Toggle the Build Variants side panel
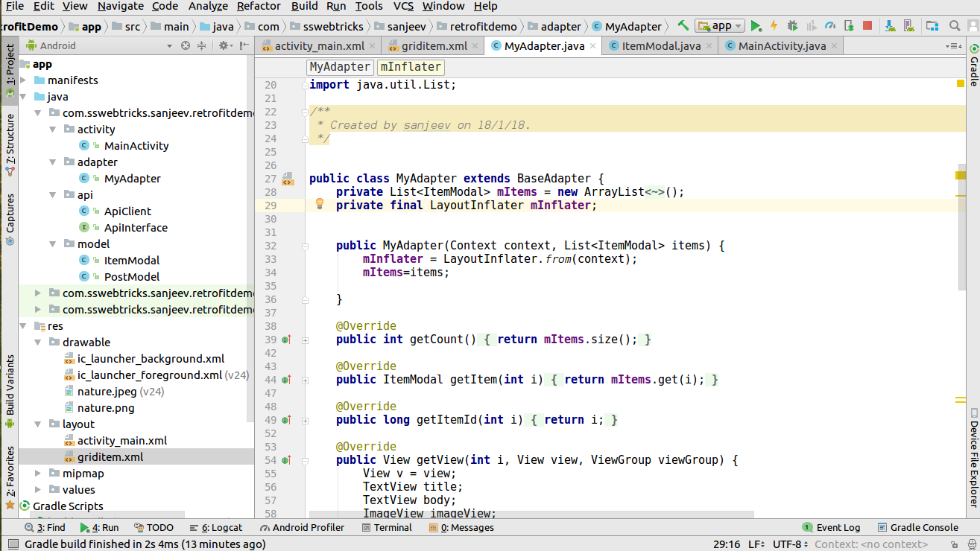 [10, 391]
